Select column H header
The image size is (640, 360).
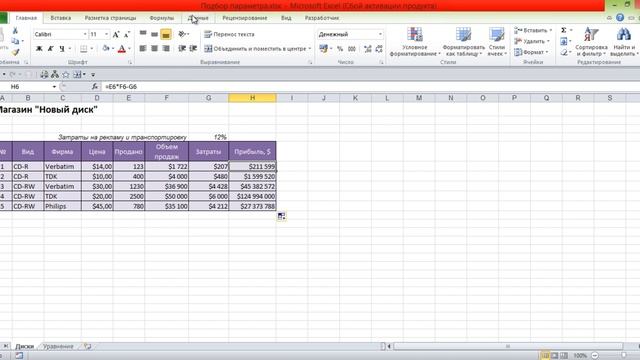(253, 98)
